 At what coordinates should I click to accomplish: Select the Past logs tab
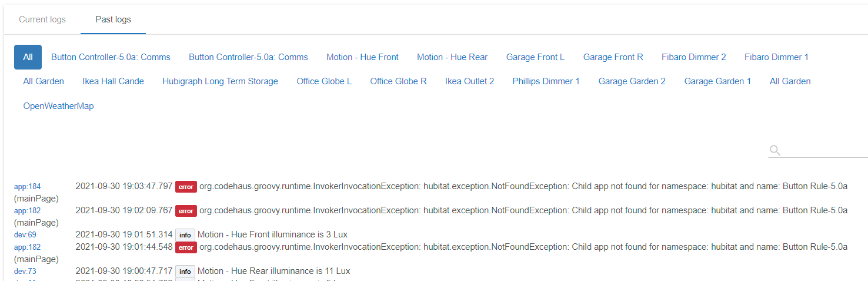(x=113, y=19)
